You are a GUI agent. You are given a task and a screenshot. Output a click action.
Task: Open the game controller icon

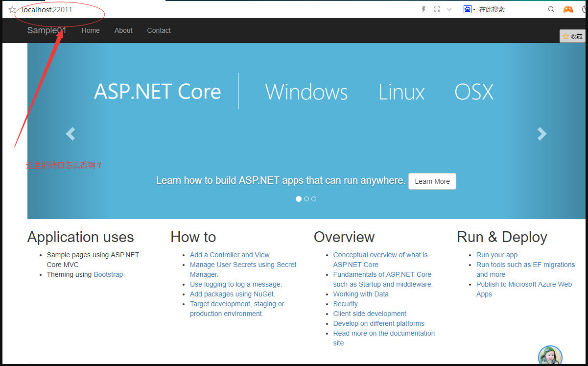coord(568,9)
